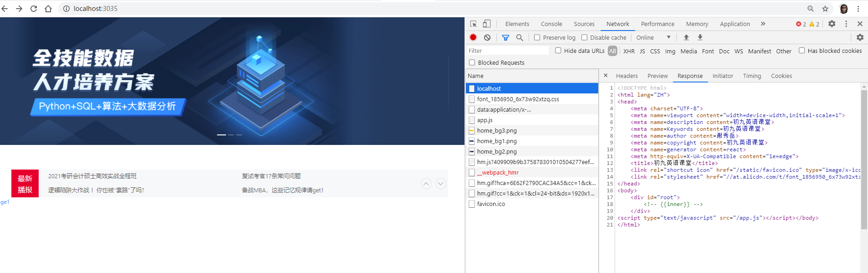Show next news with down chevron

[441, 184]
